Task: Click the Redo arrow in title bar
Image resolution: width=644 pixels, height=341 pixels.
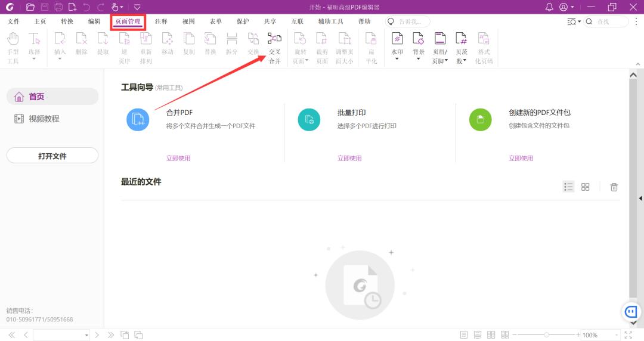Action: tap(101, 7)
